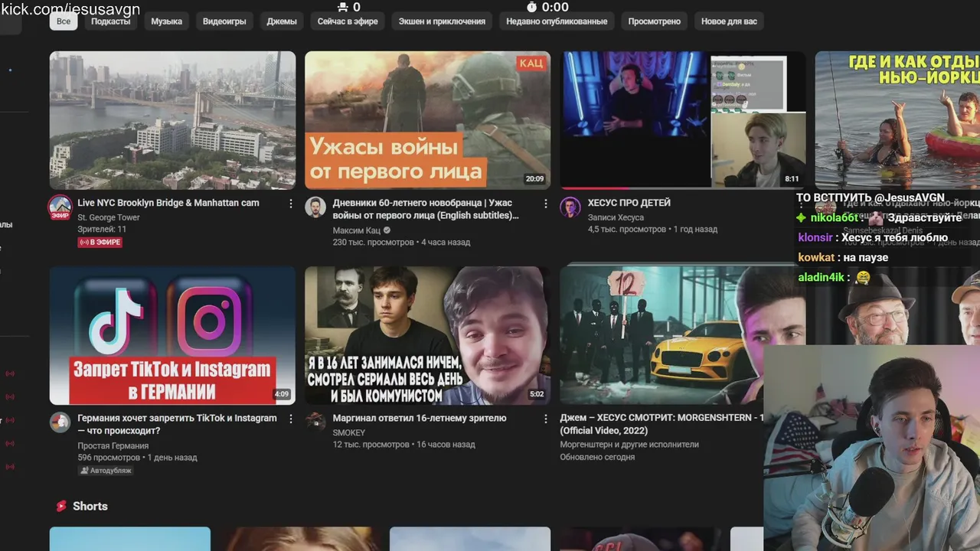
Task: Open SMOKEY channel avatar
Action: tap(315, 422)
